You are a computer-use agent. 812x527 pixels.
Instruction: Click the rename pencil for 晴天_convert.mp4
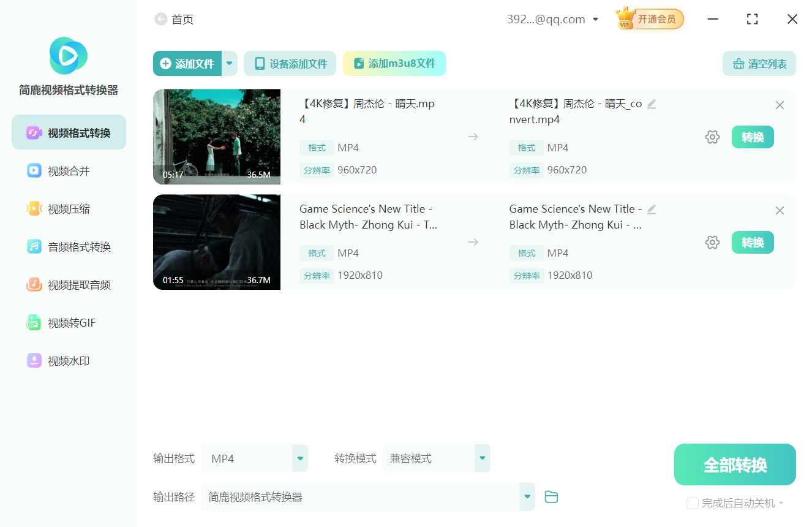click(651, 104)
